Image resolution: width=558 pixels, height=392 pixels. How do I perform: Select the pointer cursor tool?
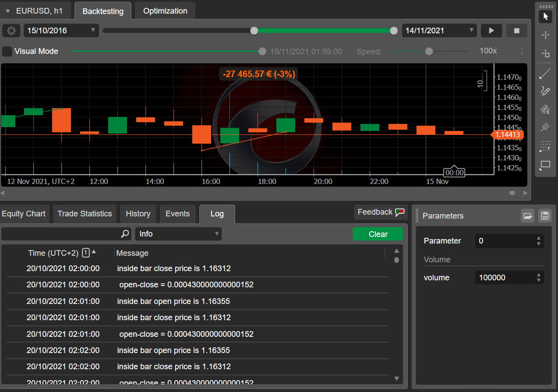click(545, 17)
